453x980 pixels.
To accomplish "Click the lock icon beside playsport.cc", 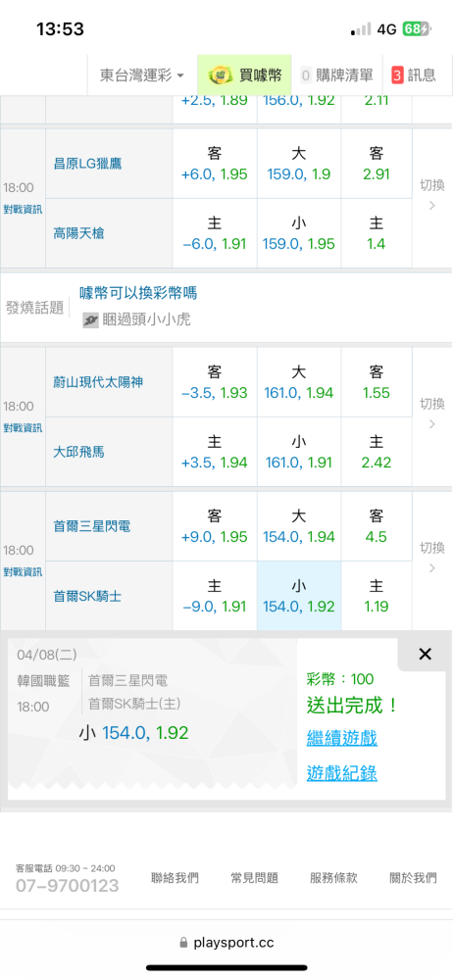I will [x=183, y=942].
